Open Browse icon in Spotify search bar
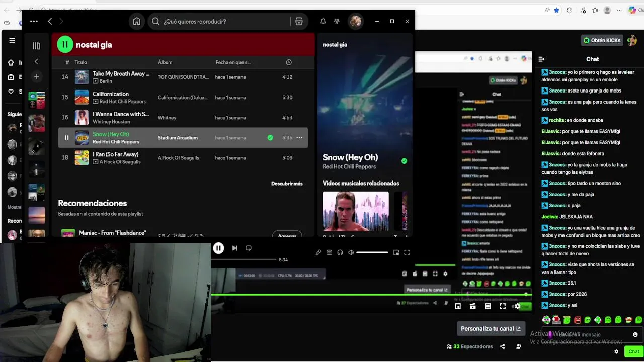 [x=299, y=21]
